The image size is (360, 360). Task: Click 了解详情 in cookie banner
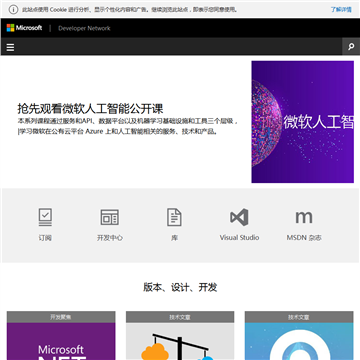pos(341,9)
